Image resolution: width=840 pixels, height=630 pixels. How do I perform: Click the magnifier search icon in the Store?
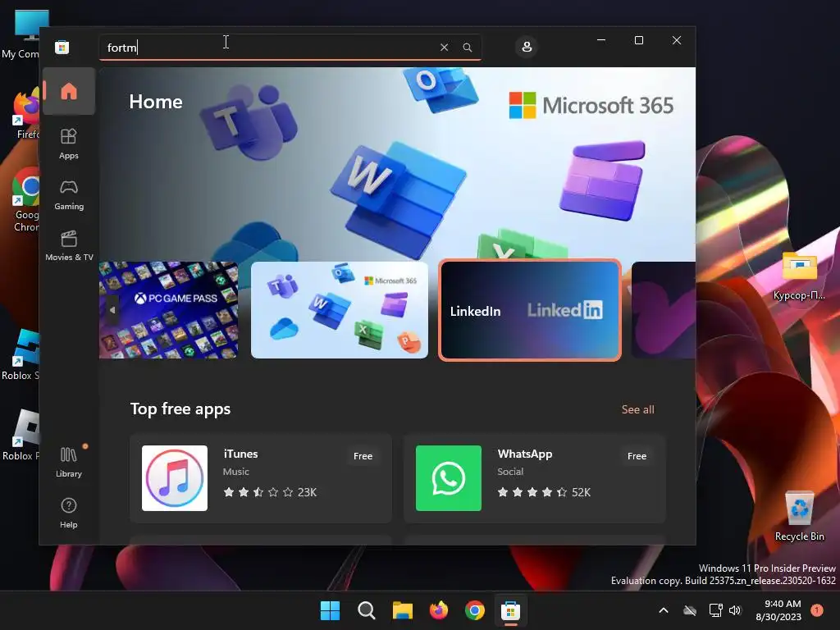[x=467, y=47]
